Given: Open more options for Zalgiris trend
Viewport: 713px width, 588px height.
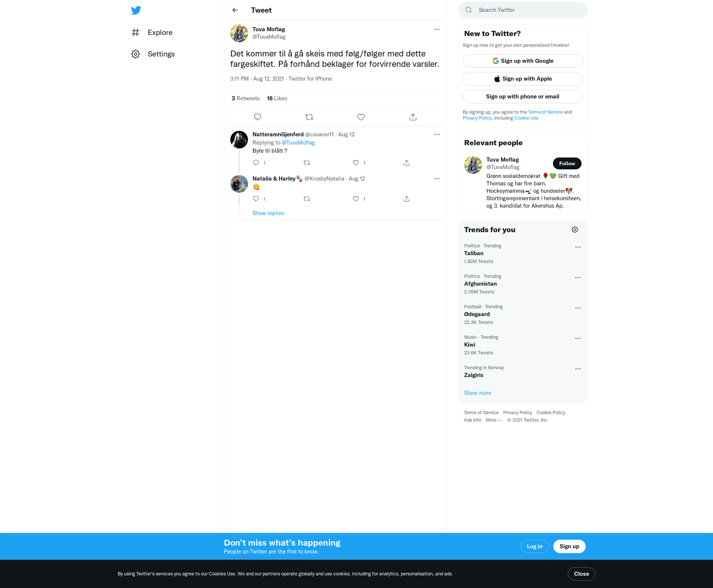Looking at the screenshot, I should (x=578, y=369).
